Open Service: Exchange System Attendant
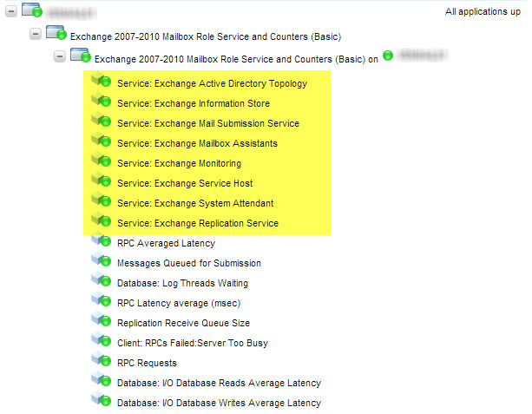The height and width of the screenshot is (414, 532). [x=195, y=203]
